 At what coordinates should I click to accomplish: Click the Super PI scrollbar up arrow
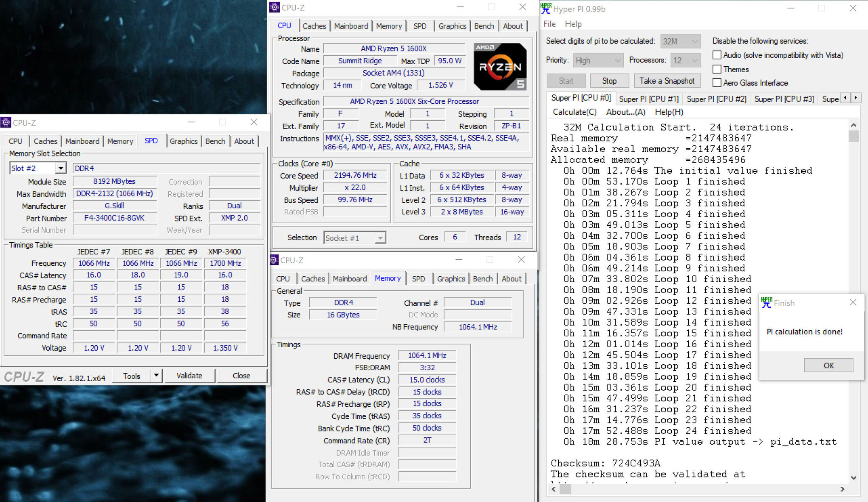tap(854, 125)
